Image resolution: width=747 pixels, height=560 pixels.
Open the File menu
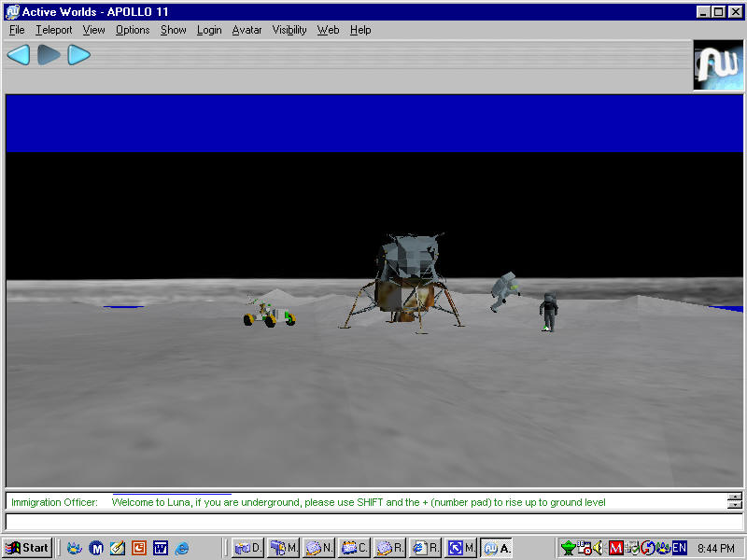17,30
